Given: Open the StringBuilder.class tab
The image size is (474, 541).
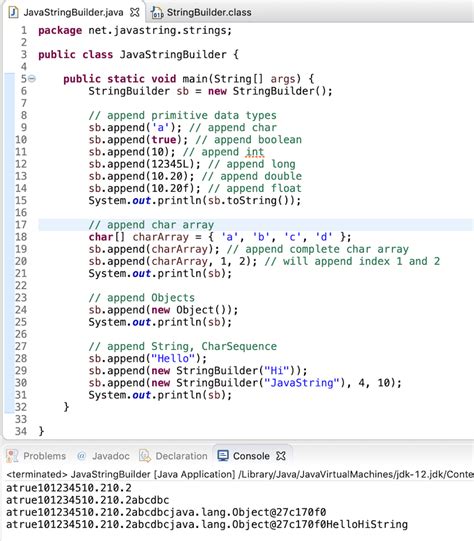Looking at the screenshot, I should point(209,12).
